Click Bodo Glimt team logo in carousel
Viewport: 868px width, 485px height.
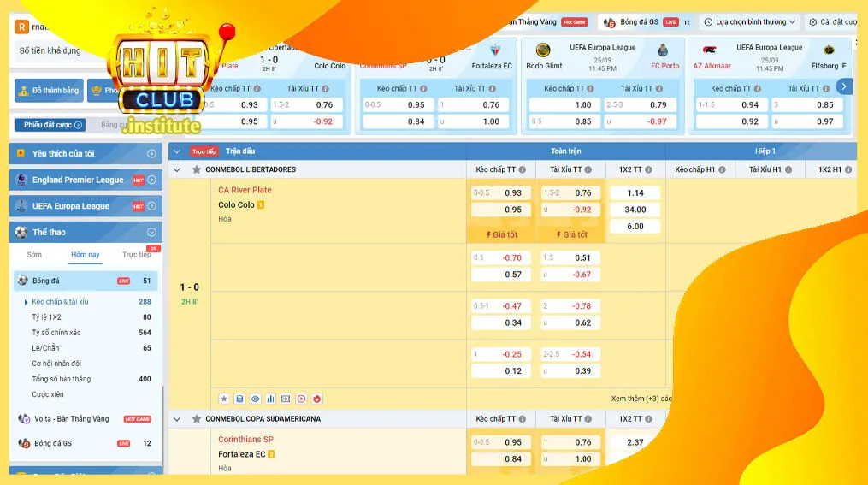pos(543,50)
